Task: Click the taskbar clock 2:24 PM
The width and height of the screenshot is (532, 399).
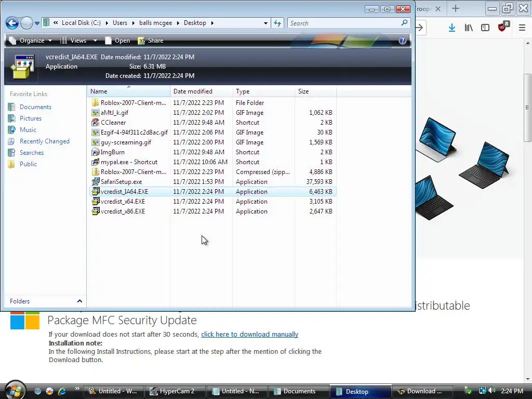Action: pyautogui.click(x=512, y=391)
